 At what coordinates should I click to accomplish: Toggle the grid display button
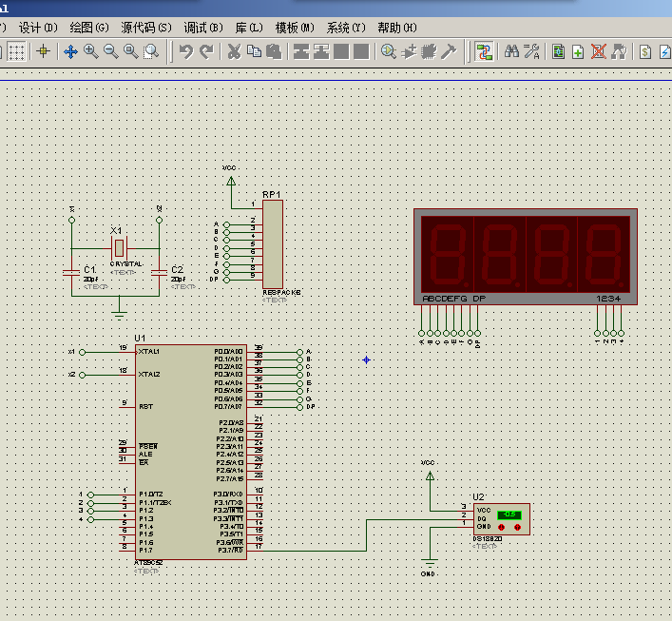click(17, 51)
